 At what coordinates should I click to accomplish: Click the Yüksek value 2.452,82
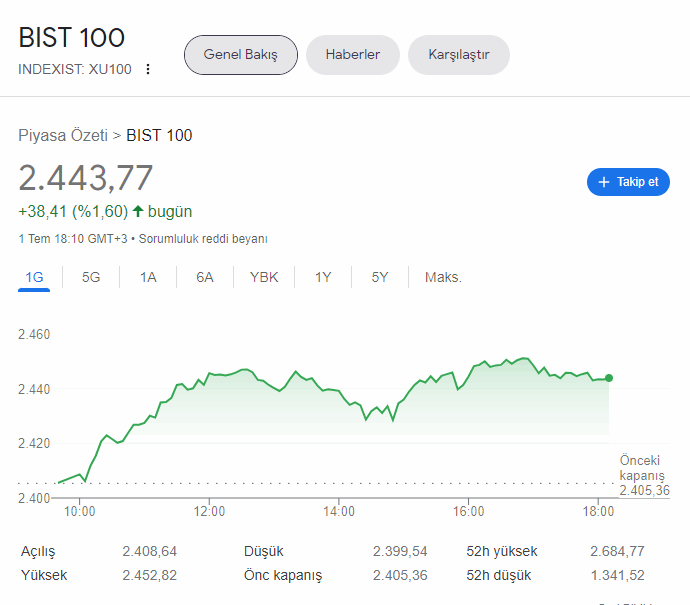pyautogui.click(x=150, y=576)
